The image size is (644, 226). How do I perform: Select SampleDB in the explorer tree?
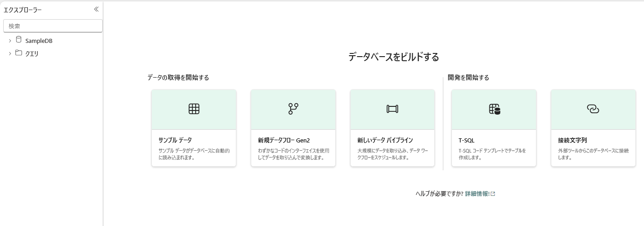pos(39,41)
